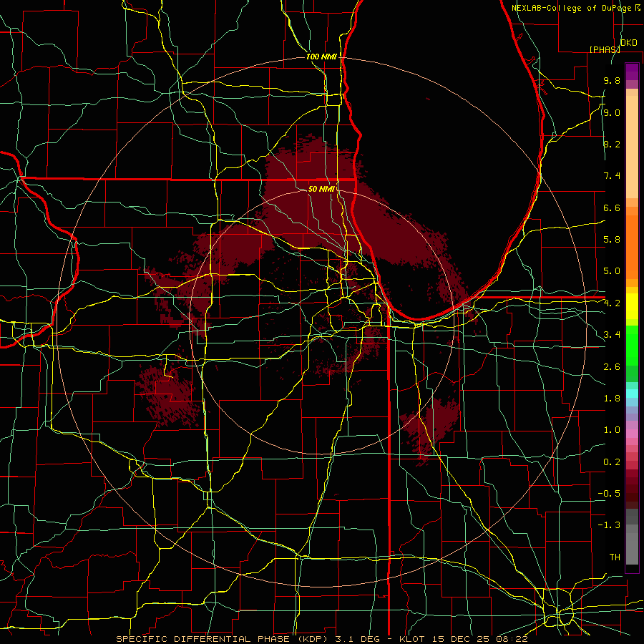Viewport: 644px width, 644px height.
Task: Click the 1.8 legend value
Action: (612, 399)
